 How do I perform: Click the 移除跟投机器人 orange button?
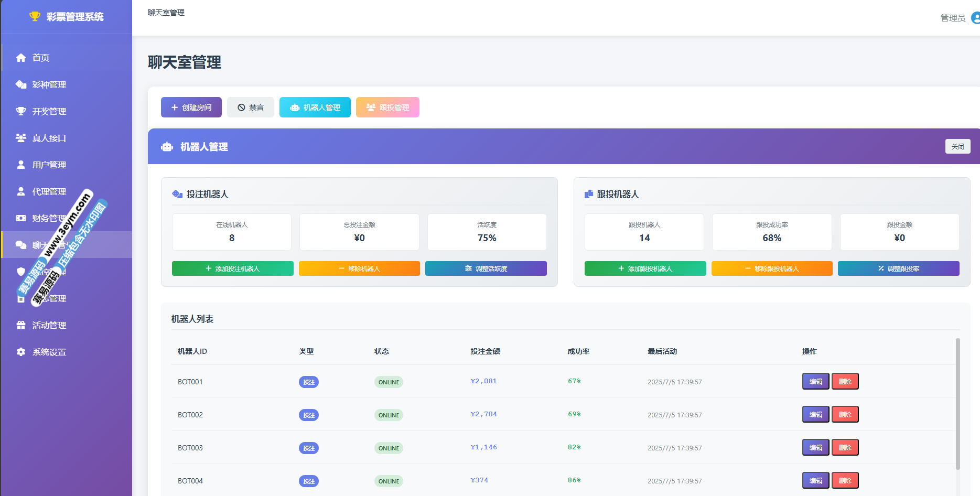771,268
